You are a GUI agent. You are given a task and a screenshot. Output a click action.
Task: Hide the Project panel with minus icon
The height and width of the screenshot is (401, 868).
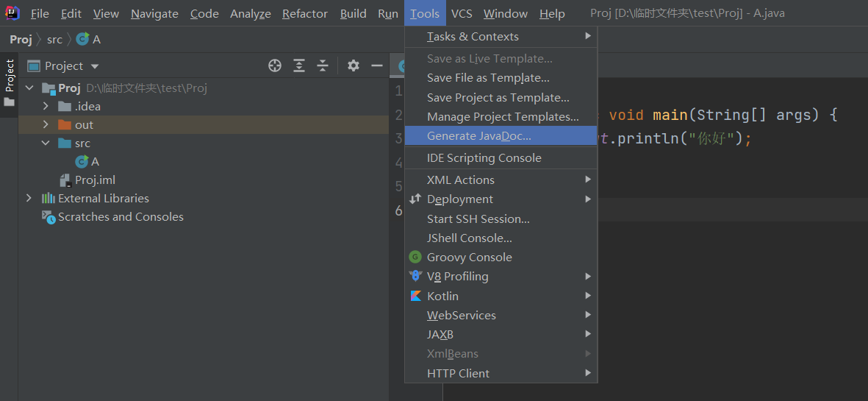(377, 66)
